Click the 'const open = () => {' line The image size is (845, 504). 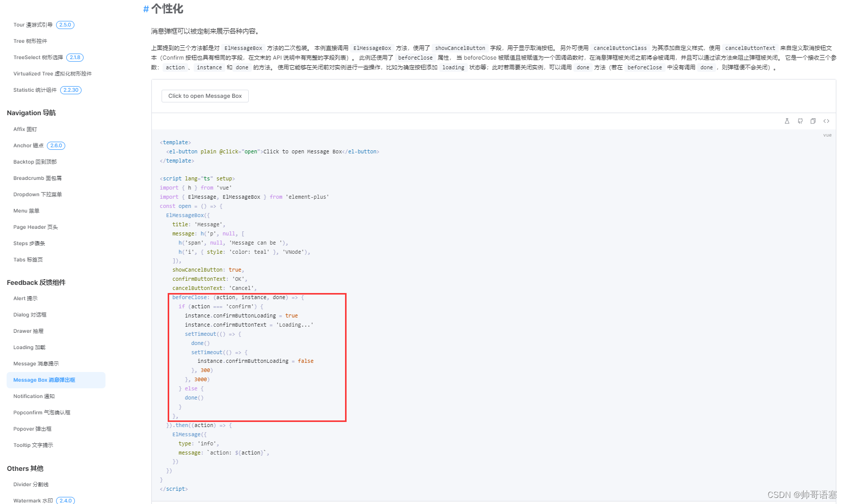tap(191, 206)
